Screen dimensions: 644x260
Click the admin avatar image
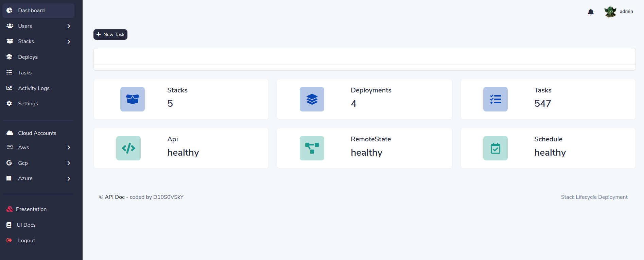point(610,12)
